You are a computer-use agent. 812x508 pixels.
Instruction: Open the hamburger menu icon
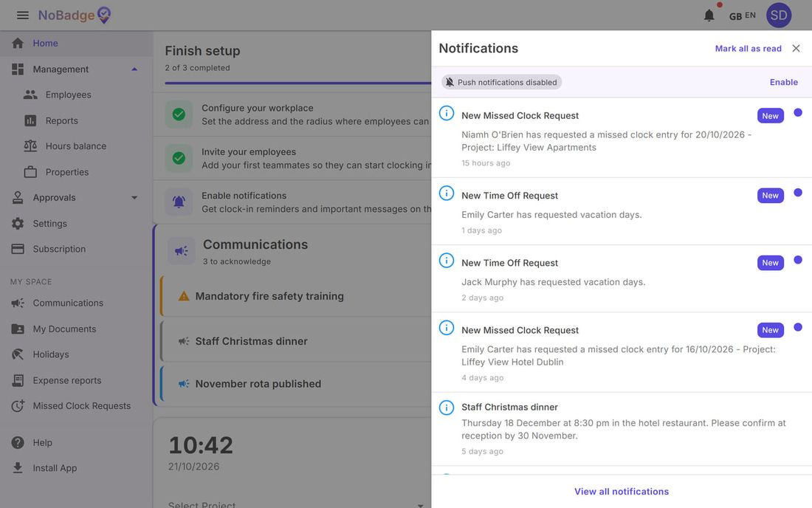tap(22, 15)
